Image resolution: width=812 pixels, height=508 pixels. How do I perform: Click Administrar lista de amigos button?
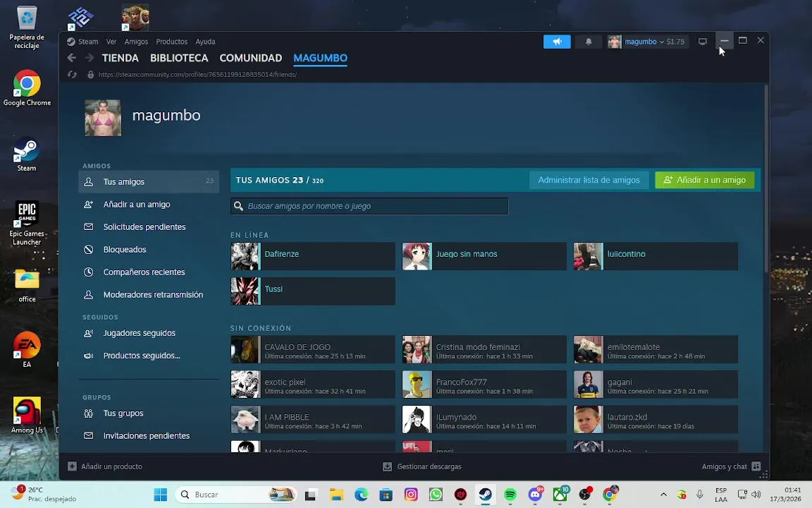pos(589,180)
